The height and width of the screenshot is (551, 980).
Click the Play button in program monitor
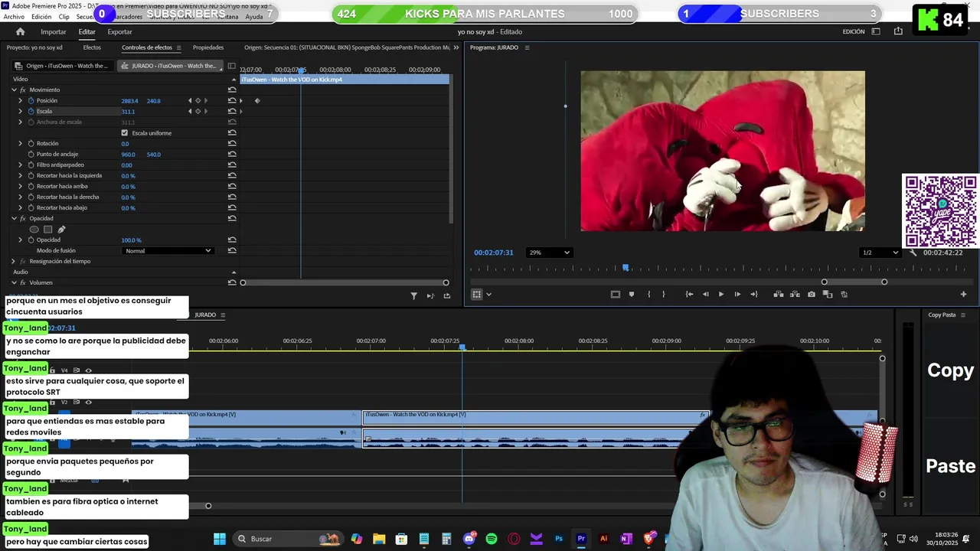click(721, 294)
